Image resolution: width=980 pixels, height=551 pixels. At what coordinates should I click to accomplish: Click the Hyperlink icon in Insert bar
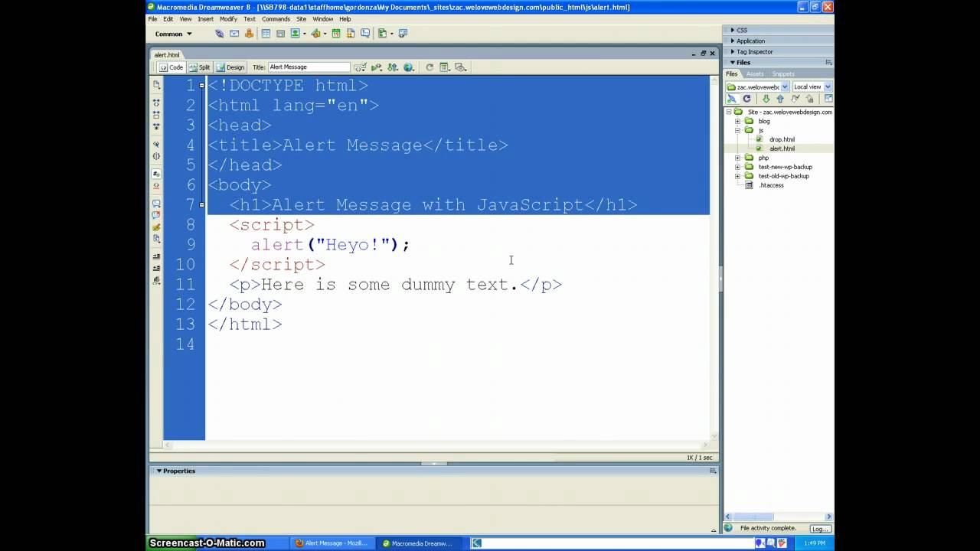coord(220,34)
